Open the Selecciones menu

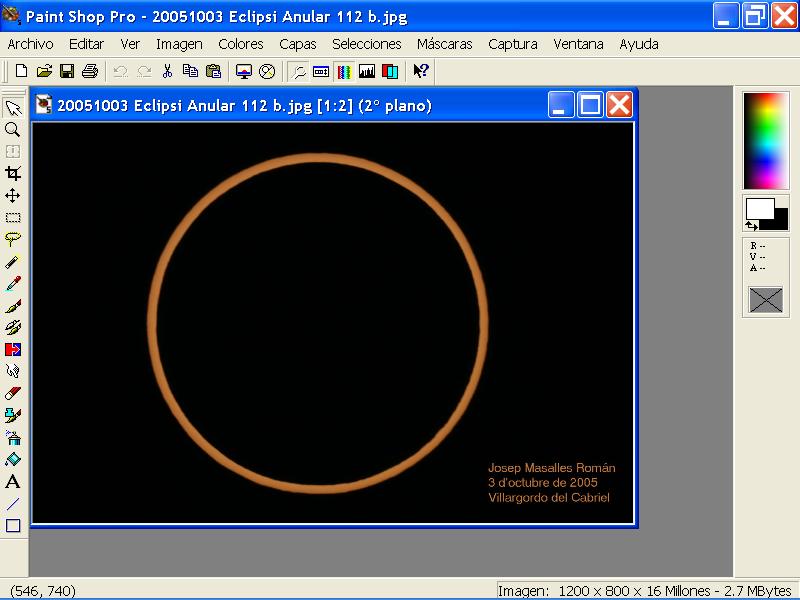[366, 44]
